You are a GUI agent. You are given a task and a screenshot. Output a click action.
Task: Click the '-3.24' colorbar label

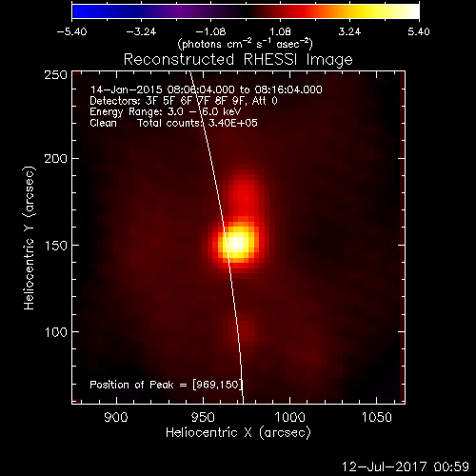coord(141,31)
